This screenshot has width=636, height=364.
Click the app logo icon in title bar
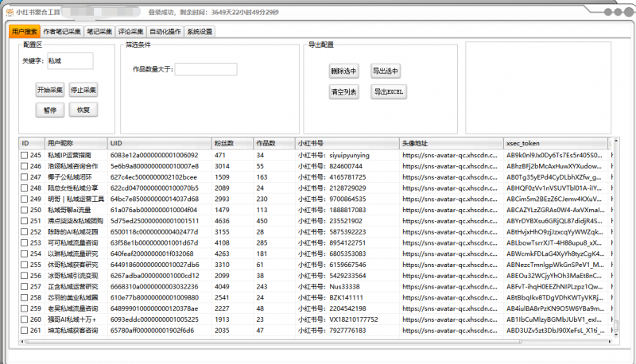point(10,12)
